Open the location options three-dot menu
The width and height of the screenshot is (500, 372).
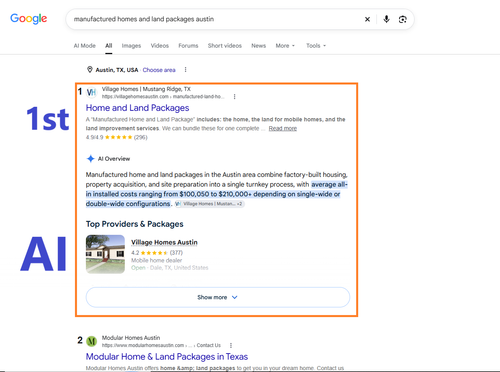tap(185, 70)
